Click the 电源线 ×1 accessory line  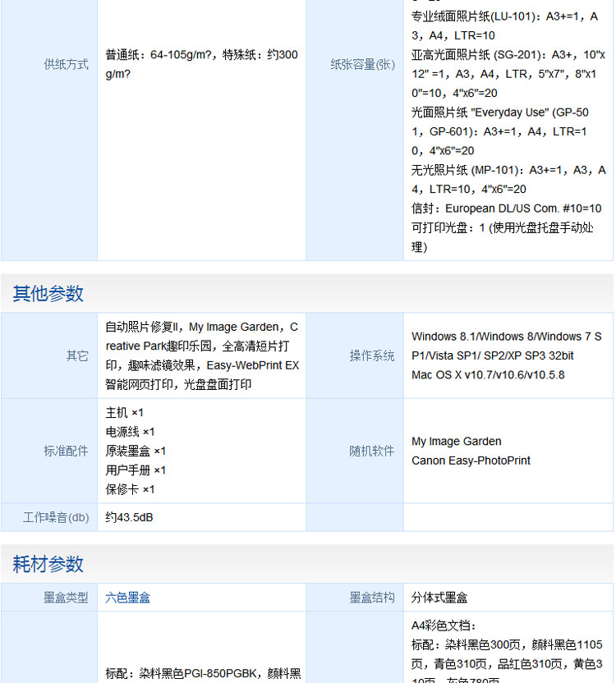(130, 432)
